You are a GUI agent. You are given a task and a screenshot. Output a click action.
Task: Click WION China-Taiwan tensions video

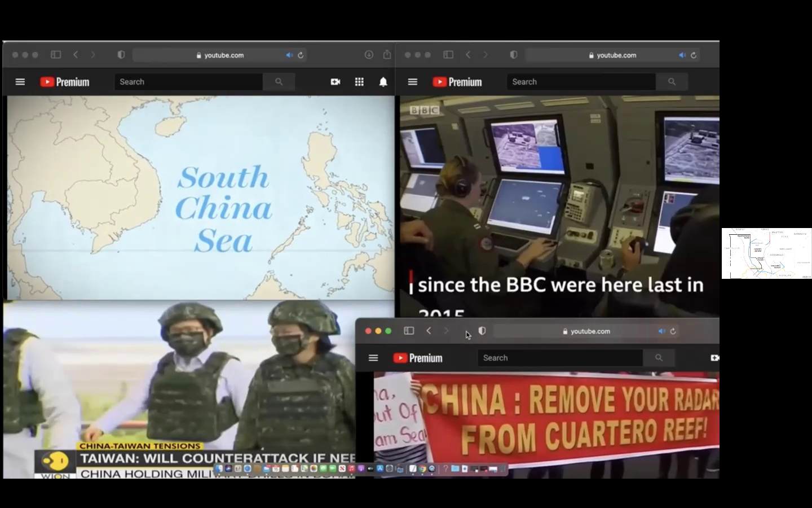coord(179,389)
